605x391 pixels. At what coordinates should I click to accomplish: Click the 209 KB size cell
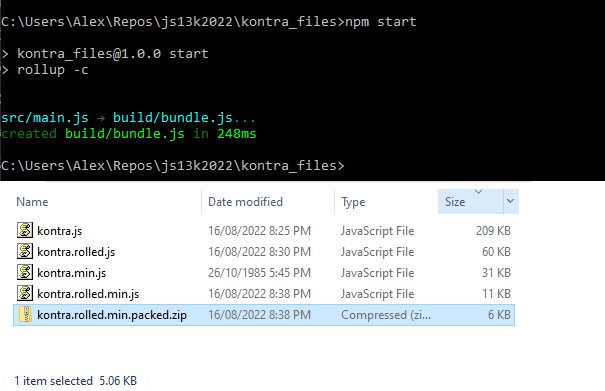493,231
